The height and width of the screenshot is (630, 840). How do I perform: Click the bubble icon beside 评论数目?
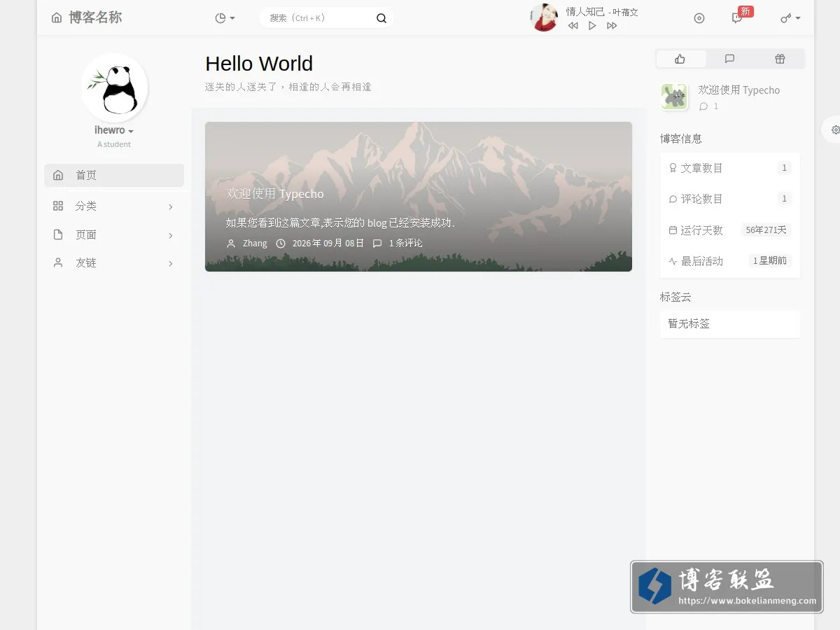click(x=673, y=199)
